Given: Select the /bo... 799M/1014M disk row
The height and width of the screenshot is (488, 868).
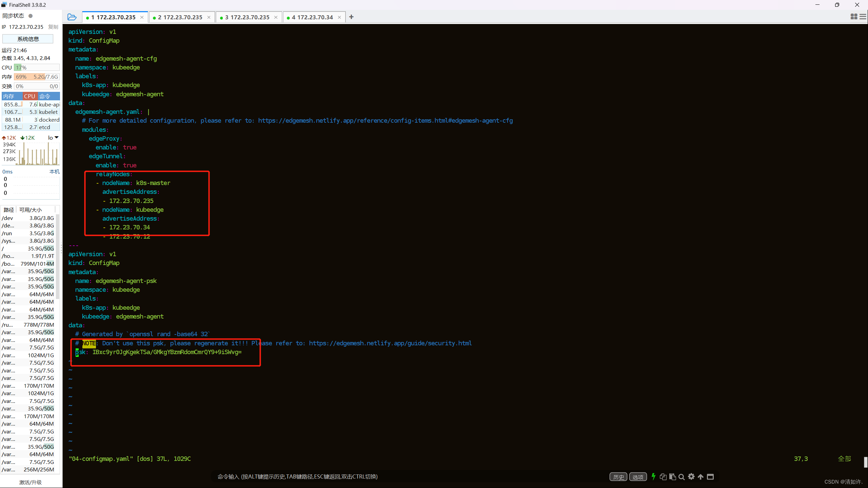Looking at the screenshot, I should (x=28, y=264).
